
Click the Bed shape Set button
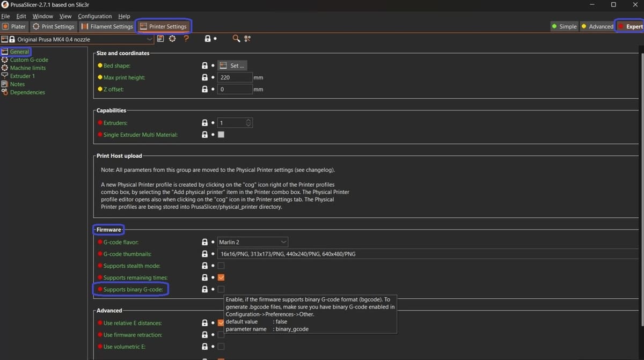tap(233, 65)
